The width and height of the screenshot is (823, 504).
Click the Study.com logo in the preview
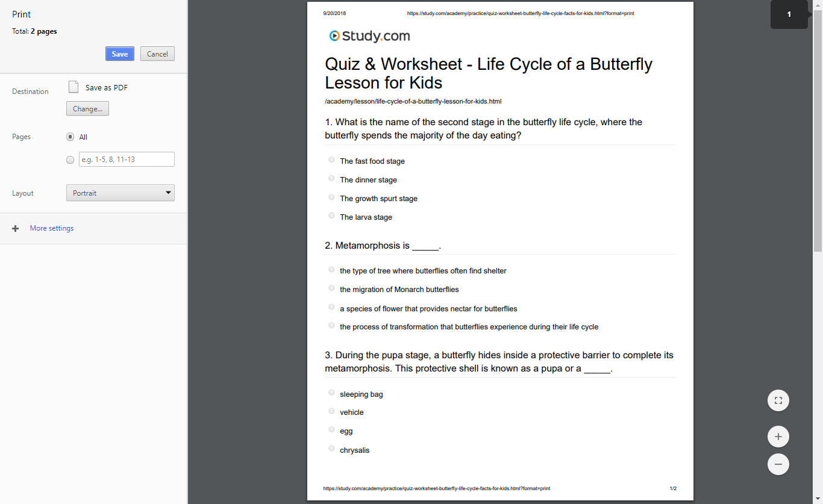[x=369, y=36]
